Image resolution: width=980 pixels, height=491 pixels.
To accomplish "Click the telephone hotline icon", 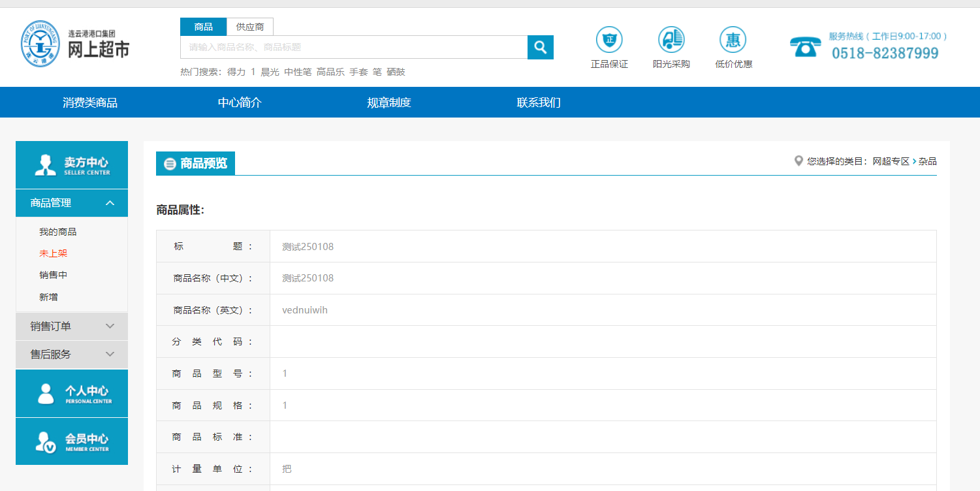I will click(x=804, y=47).
